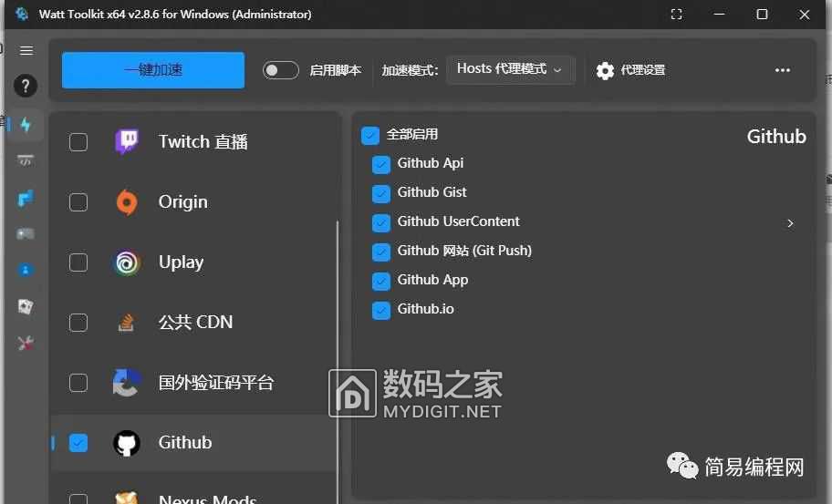Click the Github UserContent label text
This screenshot has width=832, height=504.
pyautogui.click(x=459, y=221)
